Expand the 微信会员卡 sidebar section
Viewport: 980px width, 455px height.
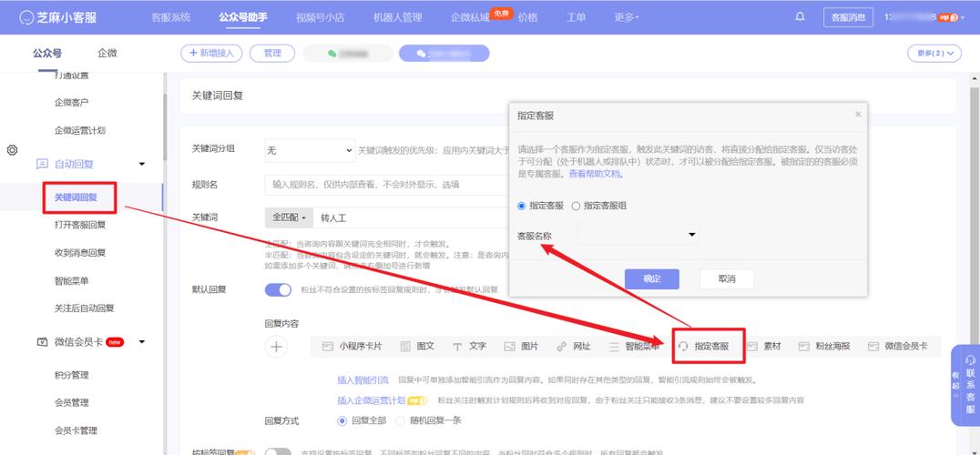pyautogui.click(x=142, y=342)
